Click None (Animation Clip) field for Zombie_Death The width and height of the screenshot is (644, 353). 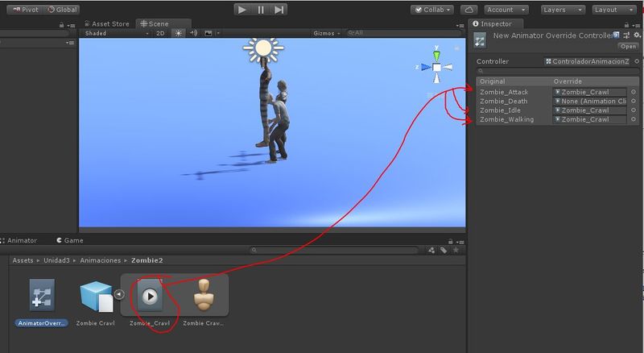point(590,102)
